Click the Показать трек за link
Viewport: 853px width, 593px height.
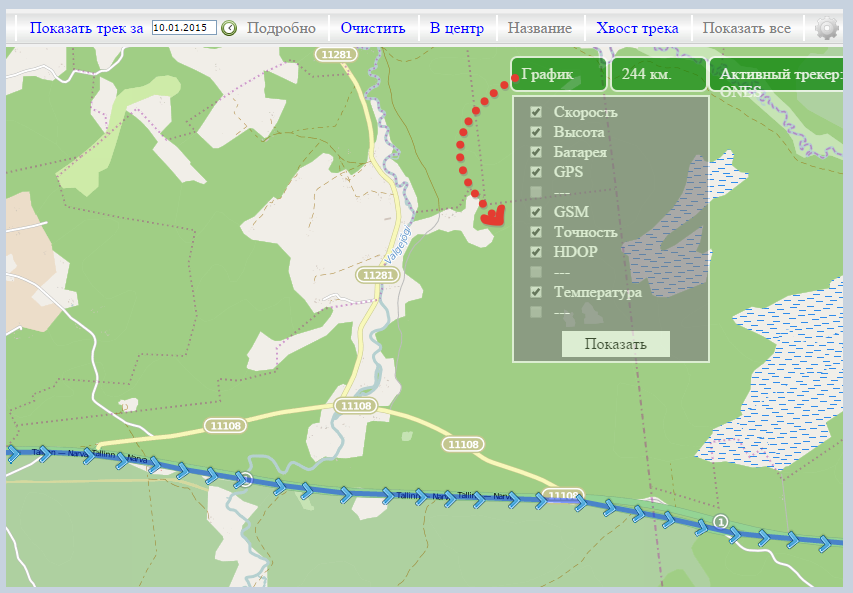86,28
